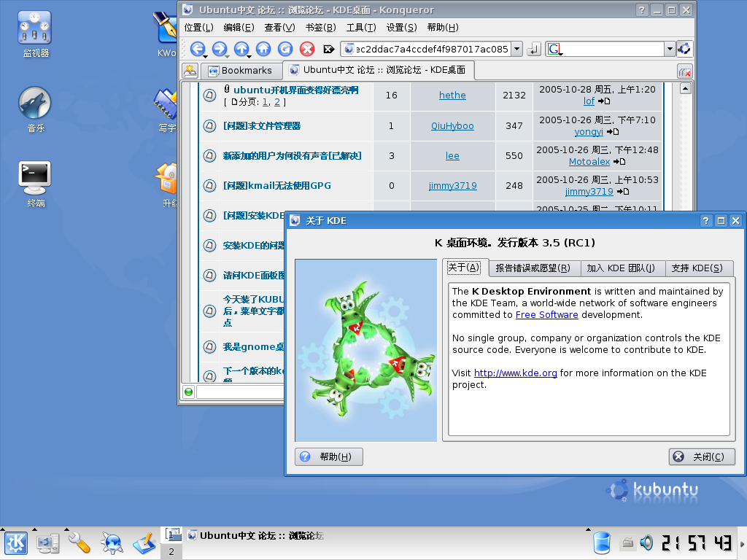Open the 监视器 desktop icon
Image resolution: width=747 pixels, height=560 pixels.
(35, 34)
